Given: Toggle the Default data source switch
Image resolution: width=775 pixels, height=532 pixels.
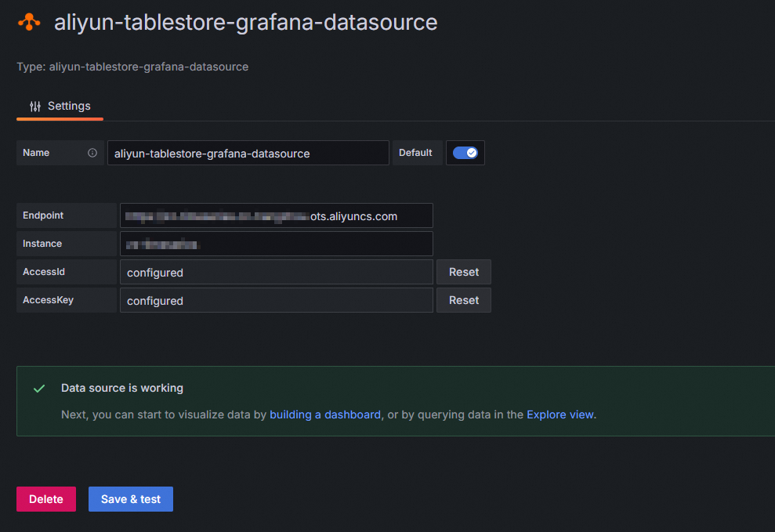Looking at the screenshot, I should (x=465, y=153).
